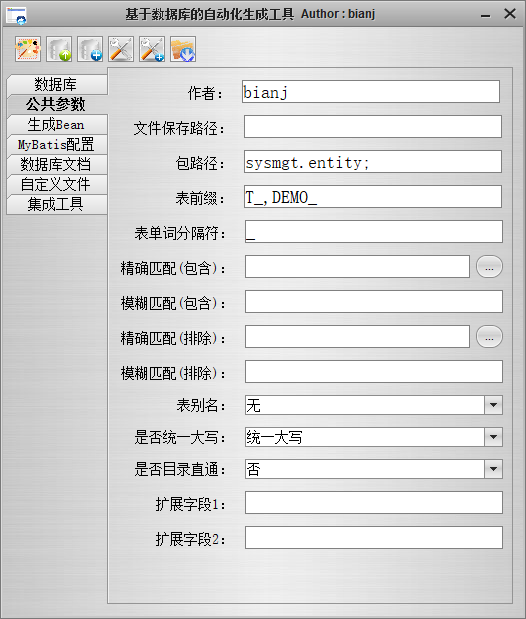
Task: Focus the 模糊匹配(包含) input field
Action: (374, 302)
